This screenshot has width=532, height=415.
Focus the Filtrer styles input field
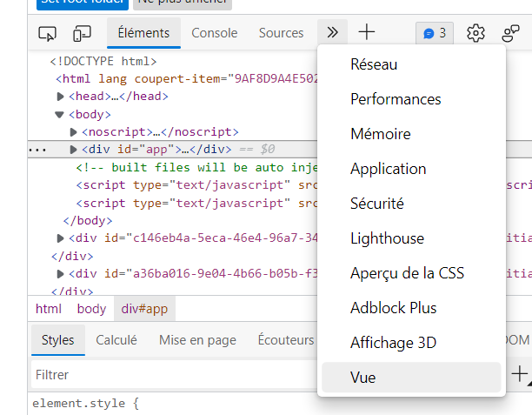point(175,375)
